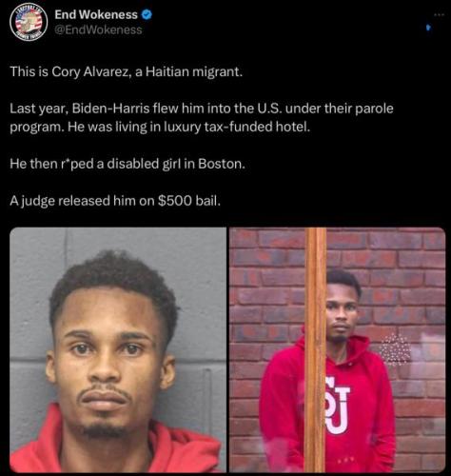Click the small blue icon below the three dots
The height and width of the screenshot is (476, 451).
coord(429,29)
